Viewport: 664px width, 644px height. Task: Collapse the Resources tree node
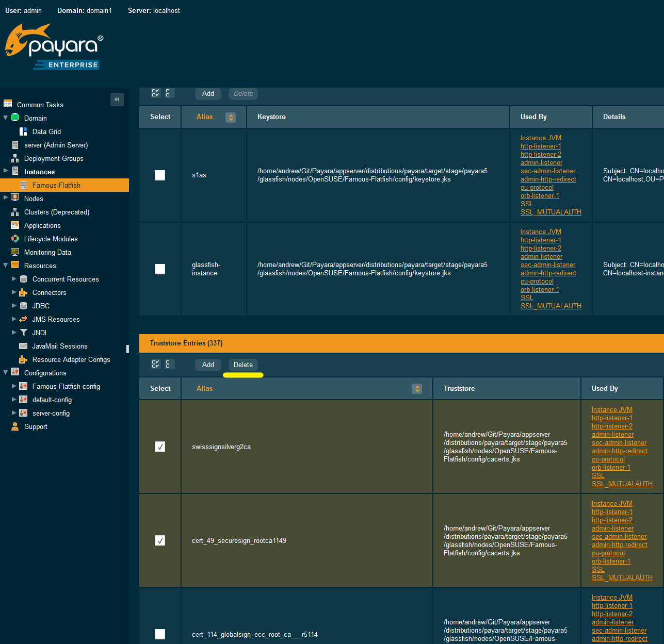[6, 266]
